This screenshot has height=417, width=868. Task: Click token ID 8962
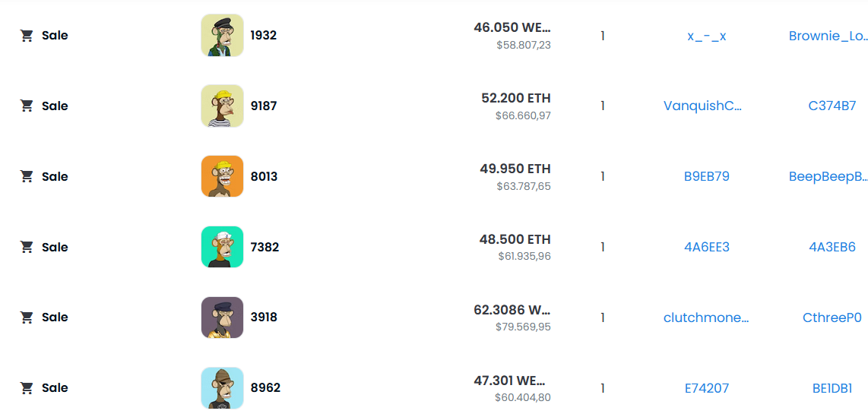pos(265,387)
